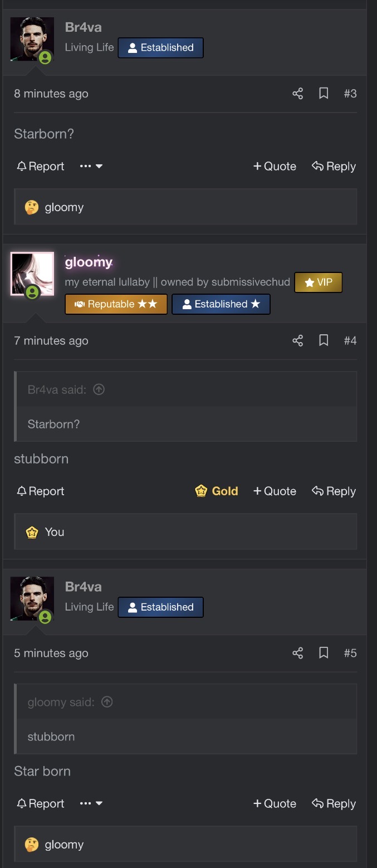Click gold star reaction by You
Screen dimensions: 377x868
(32, 532)
